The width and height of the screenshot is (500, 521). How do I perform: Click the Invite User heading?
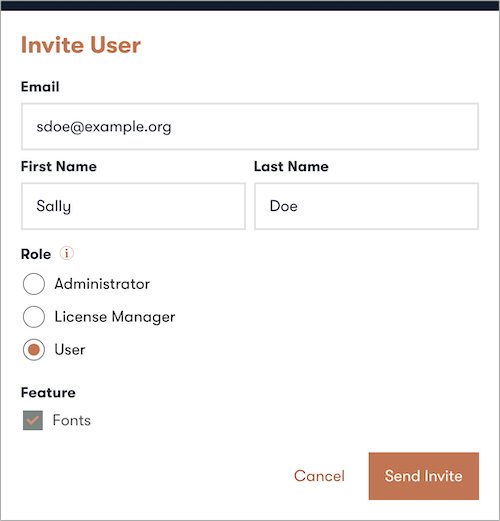tap(81, 45)
